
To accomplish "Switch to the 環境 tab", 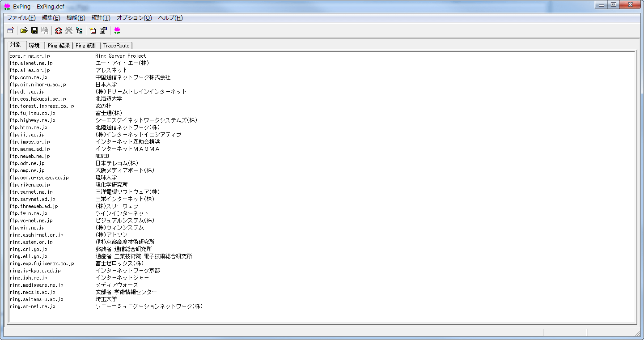I will click(35, 46).
